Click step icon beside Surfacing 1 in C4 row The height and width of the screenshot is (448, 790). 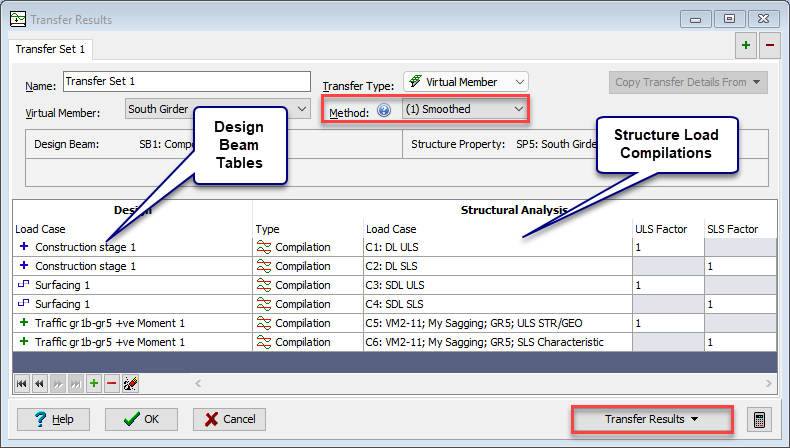tap(24, 303)
